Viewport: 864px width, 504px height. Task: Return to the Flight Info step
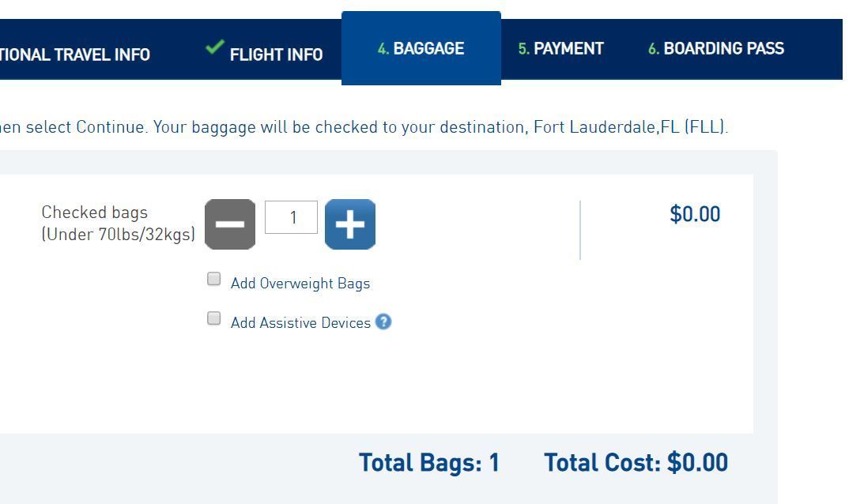(275, 55)
